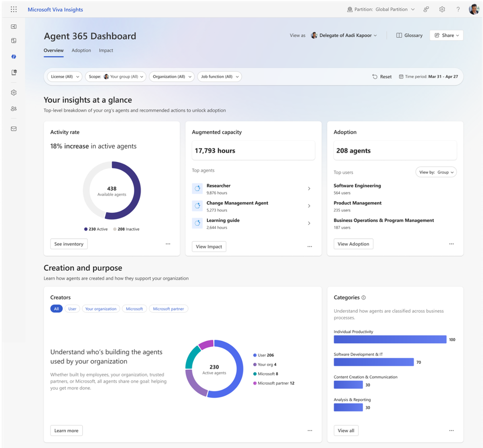Expand the Researcher agent chevron

click(309, 188)
